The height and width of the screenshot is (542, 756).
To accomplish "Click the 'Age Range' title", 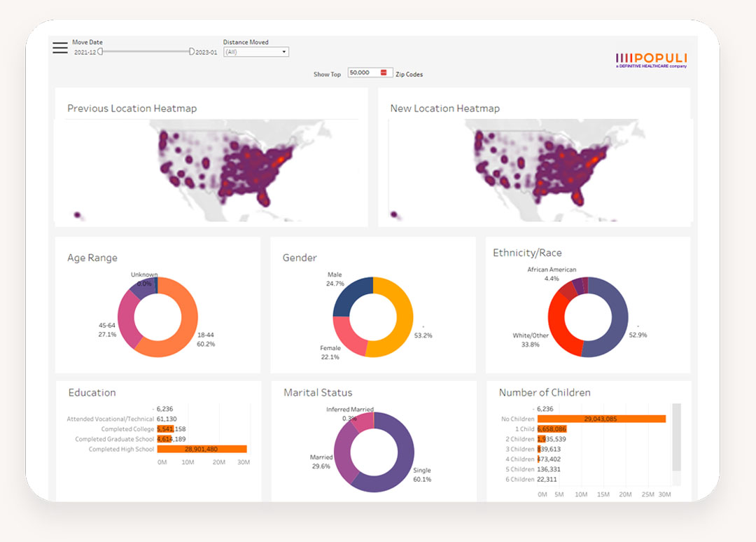I will pyautogui.click(x=92, y=258).
